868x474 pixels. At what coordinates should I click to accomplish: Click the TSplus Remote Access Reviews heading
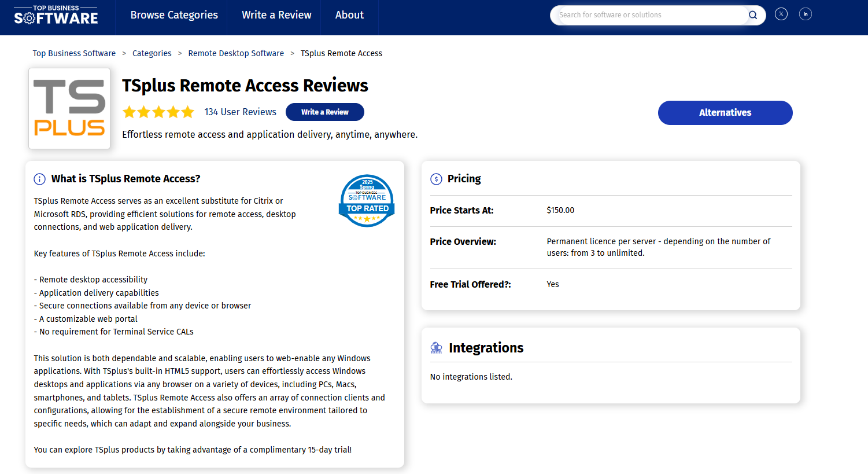[x=245, y=86]
